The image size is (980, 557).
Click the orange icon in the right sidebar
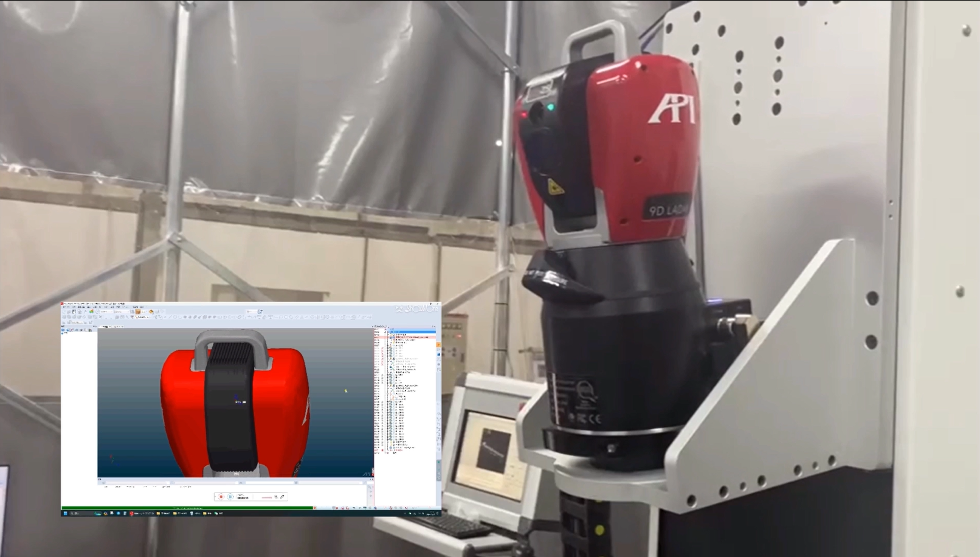pyautogui.click(x=438, y=345)
